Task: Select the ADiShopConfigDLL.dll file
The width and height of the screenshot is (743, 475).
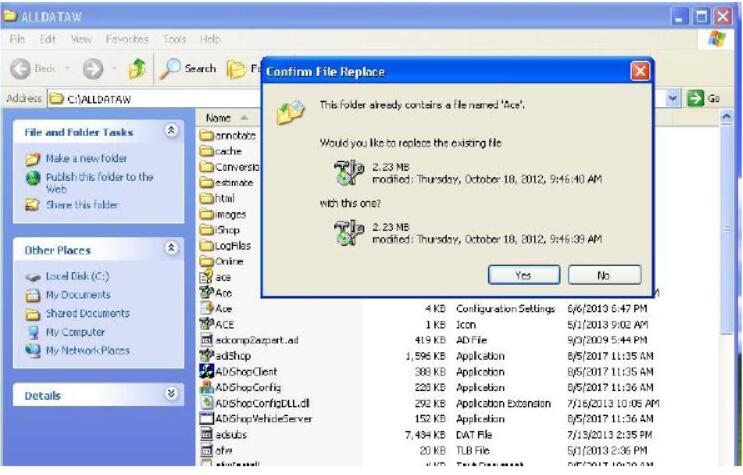Action: click(255, 403)
